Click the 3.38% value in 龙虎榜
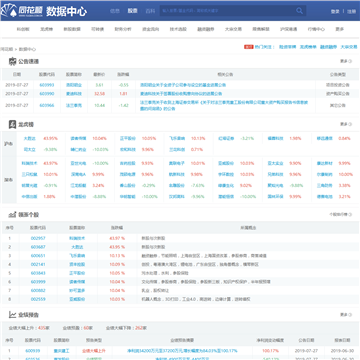 [344, 185]
